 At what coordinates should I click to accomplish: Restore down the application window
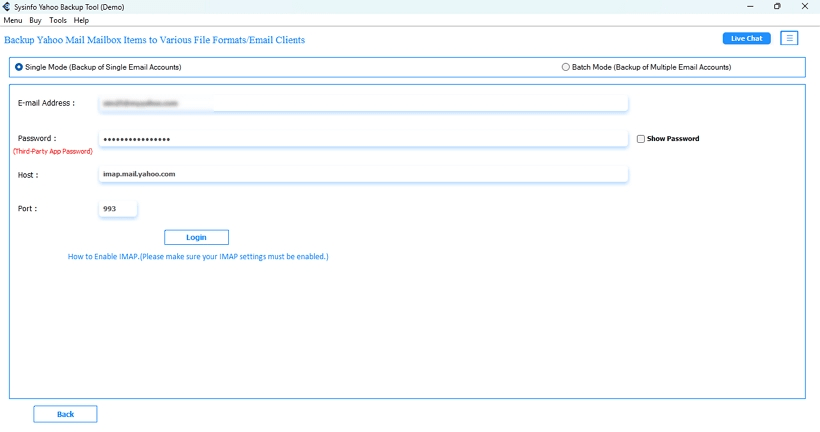click(x=777, y=6)
